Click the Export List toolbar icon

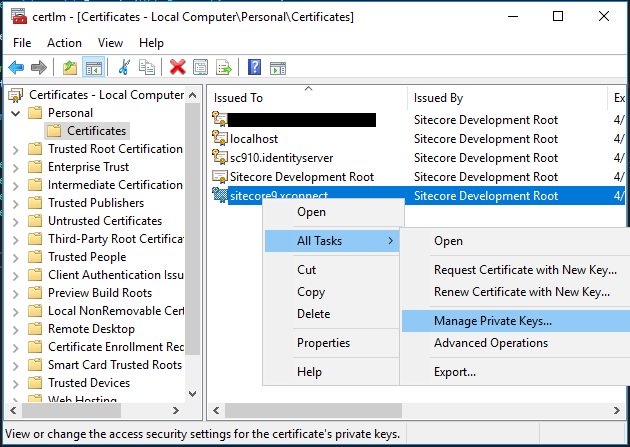tap(223, 67)
